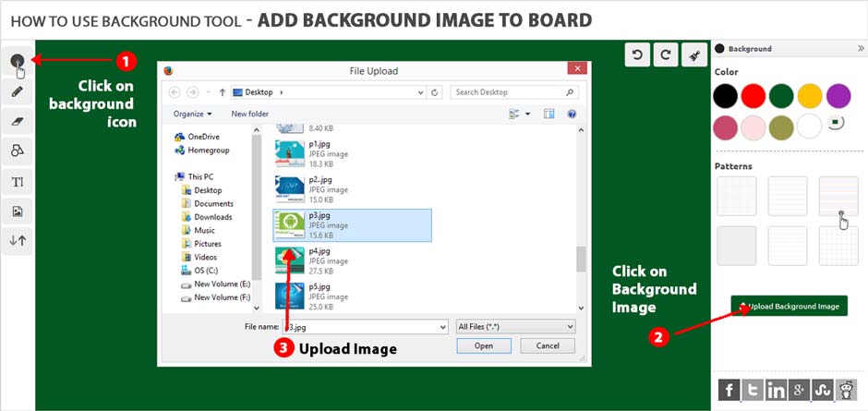Redo the board action
The image size is (868, 411).
pyautogui.click(x=667, y=54)
